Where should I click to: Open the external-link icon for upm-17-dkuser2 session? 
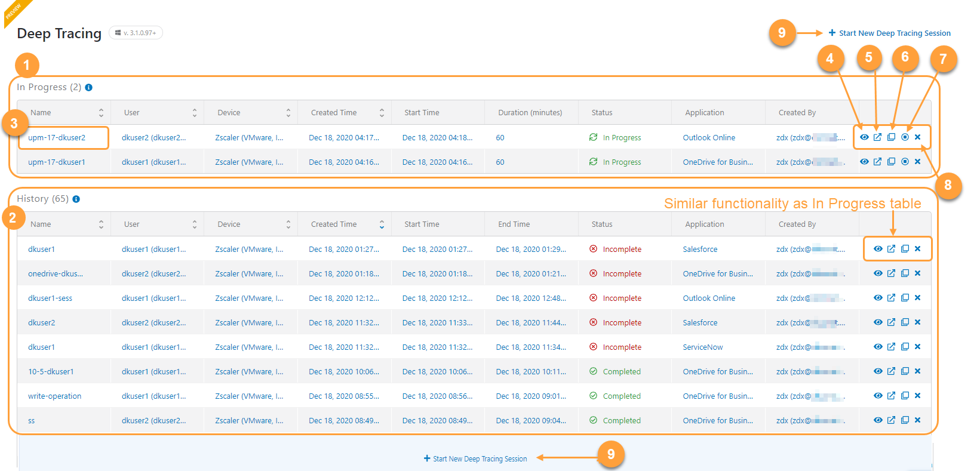[877, 137]
